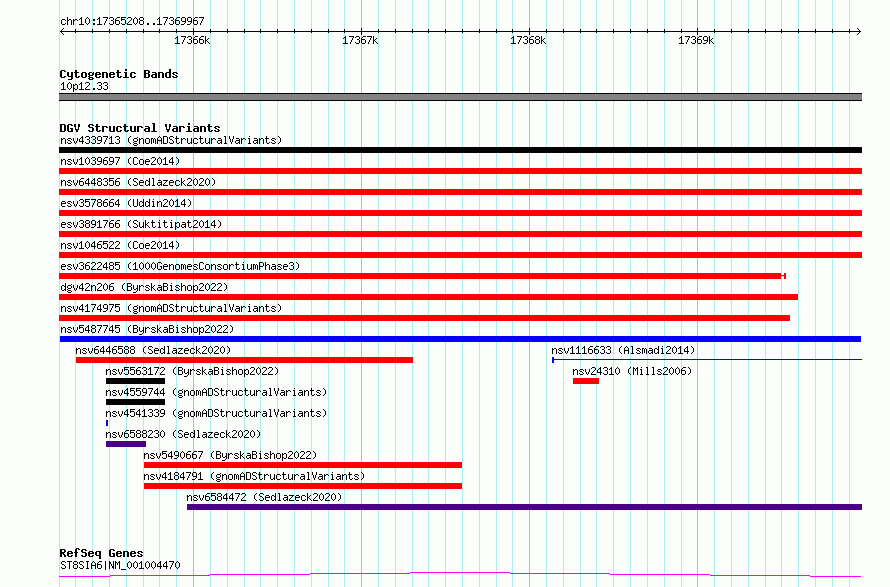Click the magenta ST8SIA6 gene track line

tap(460, 575)
